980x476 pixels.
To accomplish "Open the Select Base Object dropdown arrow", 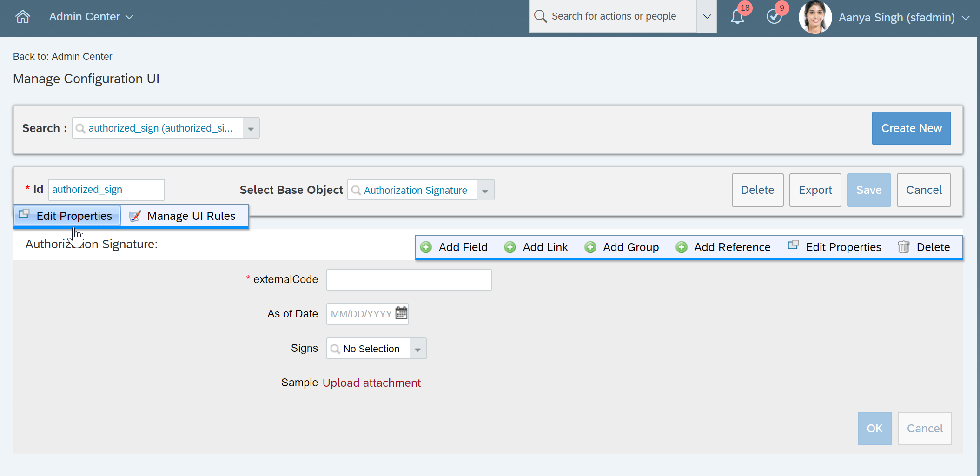I will tap(485, 190).
